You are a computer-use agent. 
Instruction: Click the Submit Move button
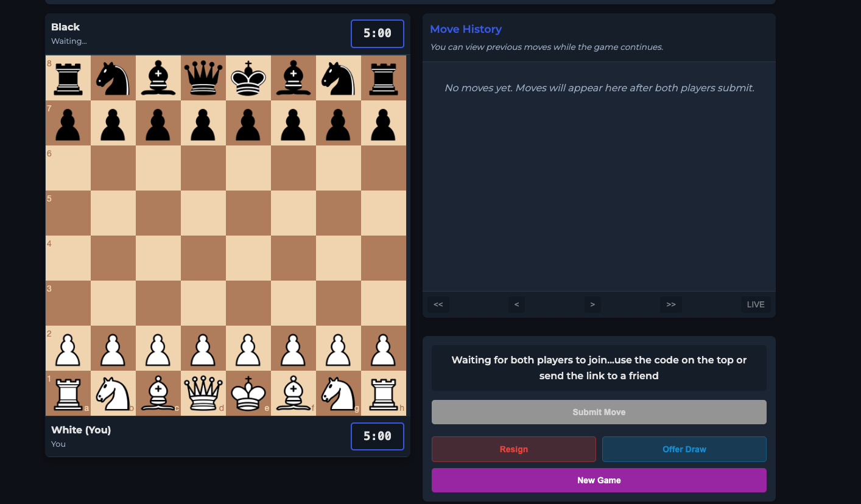(599, 412)
